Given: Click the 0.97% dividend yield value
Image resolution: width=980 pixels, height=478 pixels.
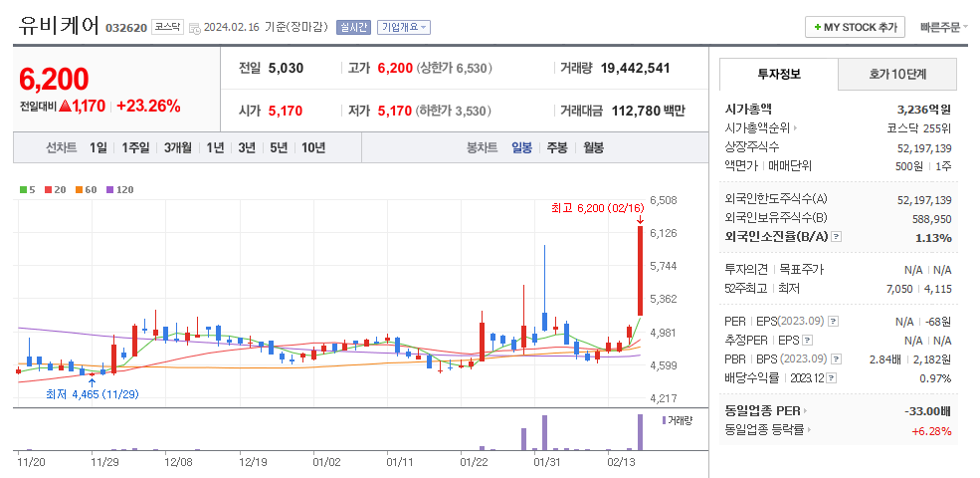Looking at the screenshot, I should pos(935,378).
